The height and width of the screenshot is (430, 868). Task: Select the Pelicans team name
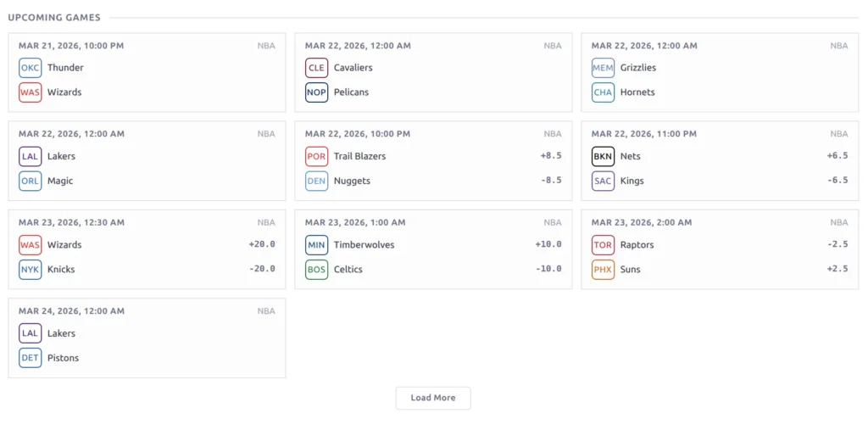(x=351, y=92)
